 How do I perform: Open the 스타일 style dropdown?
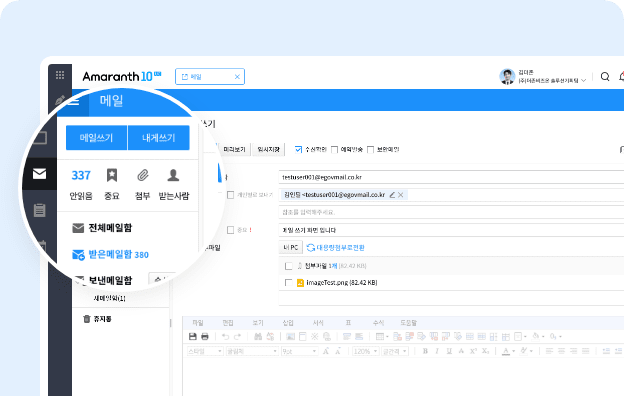205,351
